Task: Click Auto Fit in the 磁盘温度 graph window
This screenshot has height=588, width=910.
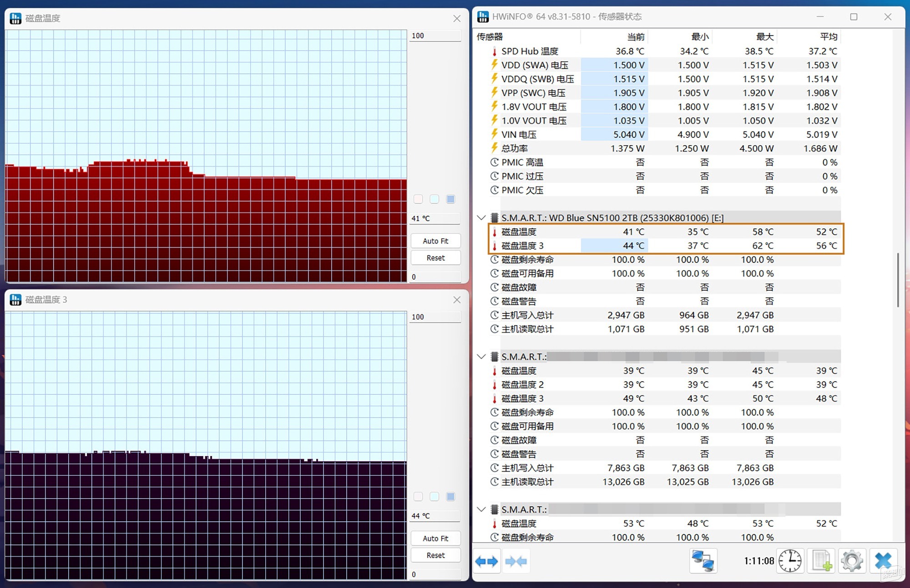Action: coord(435,241)
